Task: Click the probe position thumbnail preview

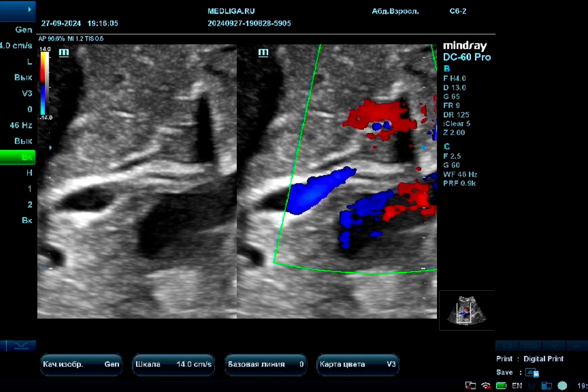Action: tap(466, 310)
